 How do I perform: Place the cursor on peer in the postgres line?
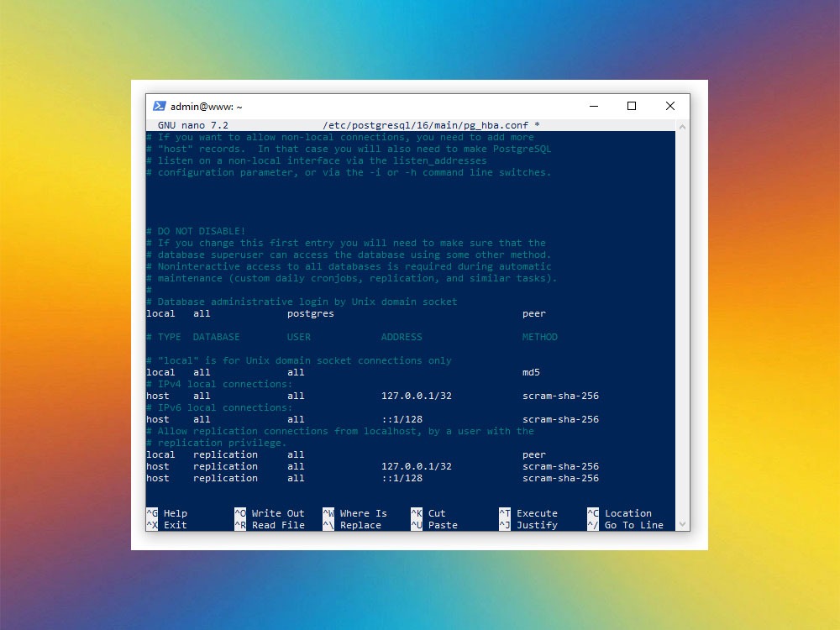(x=533, y=313)
